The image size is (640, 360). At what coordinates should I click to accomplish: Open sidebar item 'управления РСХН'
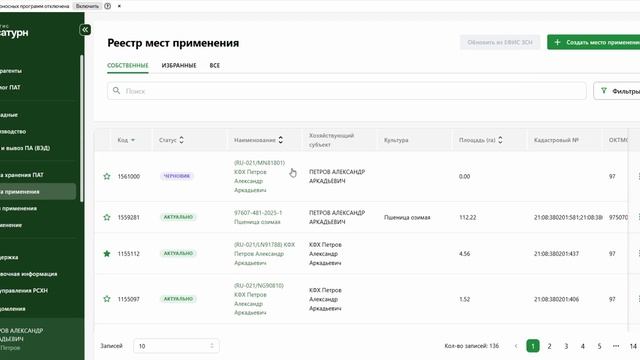click(24, 291)
